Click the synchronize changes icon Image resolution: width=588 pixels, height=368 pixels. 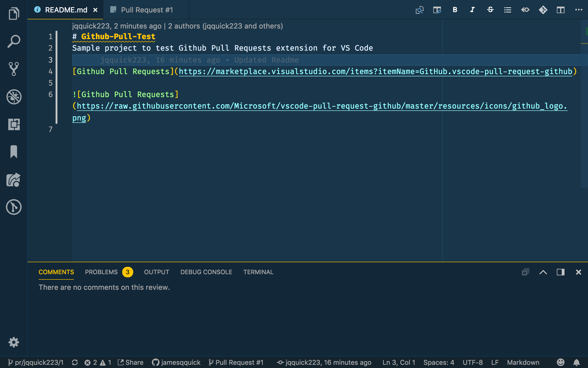pos(75,362)
